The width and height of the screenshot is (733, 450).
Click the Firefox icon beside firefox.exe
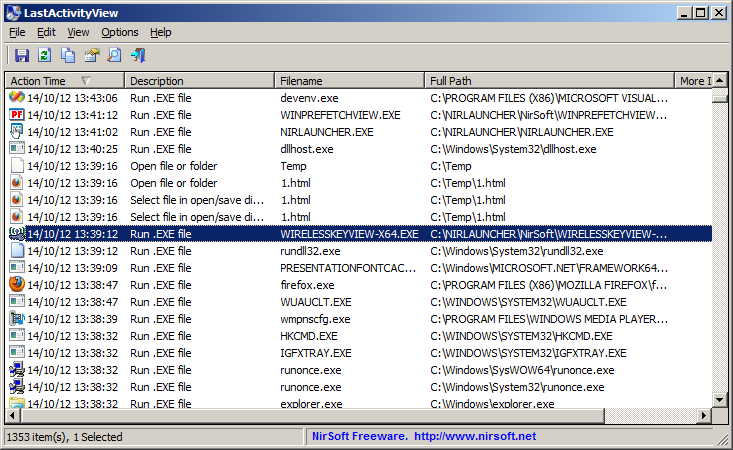17,285
